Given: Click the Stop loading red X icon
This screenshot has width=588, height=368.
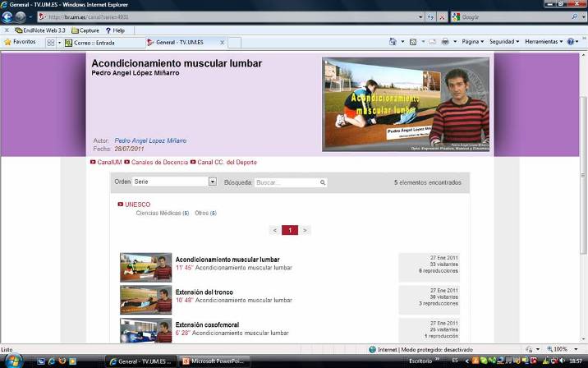Looking at the screenshot, I should click(x=443, y=16).
